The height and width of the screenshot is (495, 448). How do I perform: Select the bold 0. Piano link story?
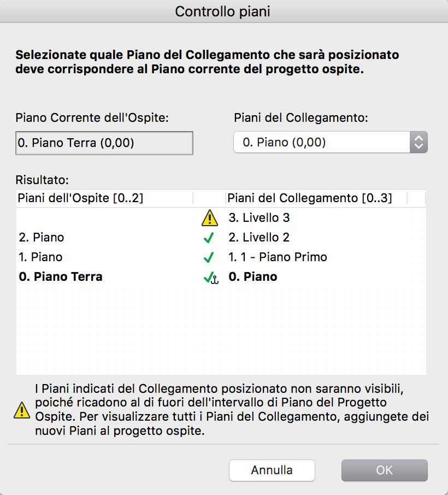coord(253,277)
